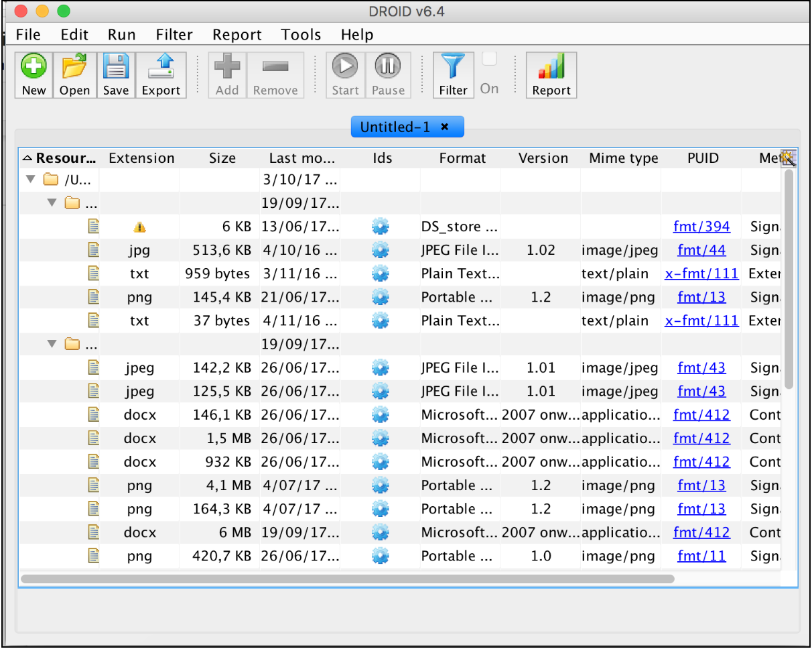812x649 pixels.
Task: Open the fmt/11 PUID link
Action: 701,556
